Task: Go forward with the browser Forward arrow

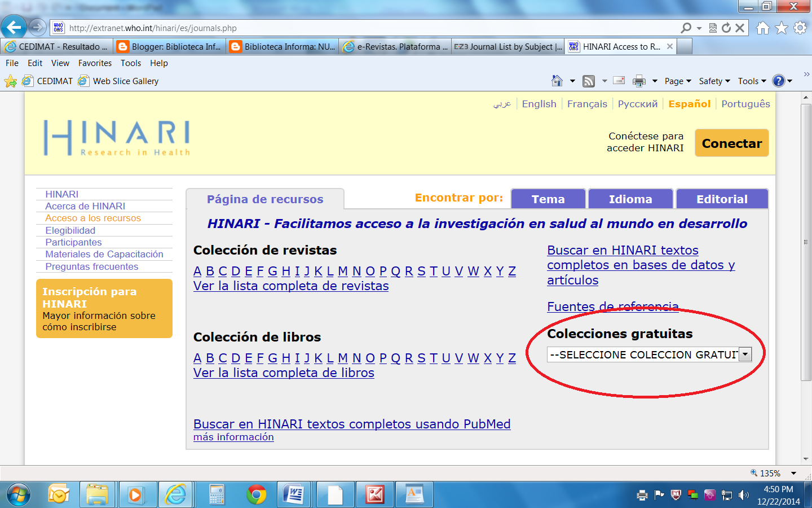Action: 37,27
